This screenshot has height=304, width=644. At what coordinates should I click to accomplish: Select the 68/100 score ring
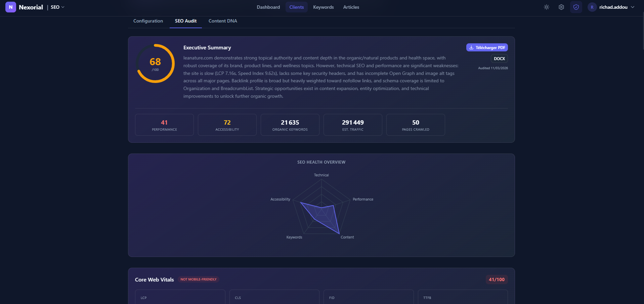click(155, 63)
